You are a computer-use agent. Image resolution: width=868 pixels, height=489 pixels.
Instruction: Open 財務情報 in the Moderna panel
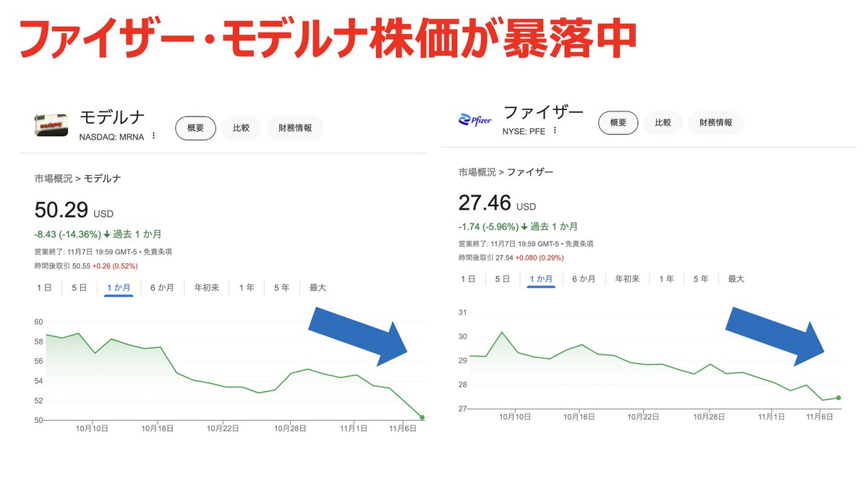click(295, 128)
